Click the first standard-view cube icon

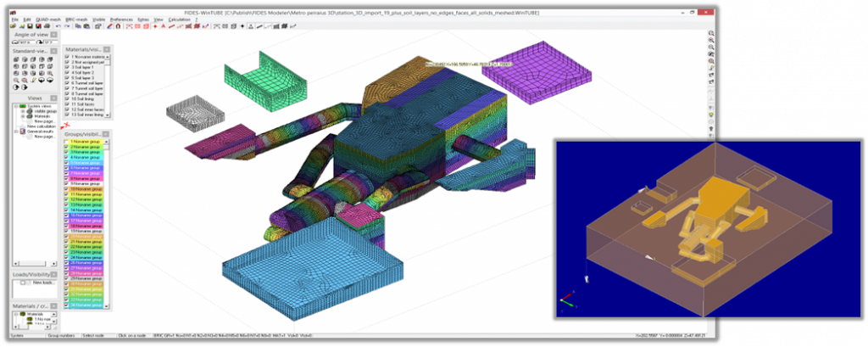click(x=16, y=60)
